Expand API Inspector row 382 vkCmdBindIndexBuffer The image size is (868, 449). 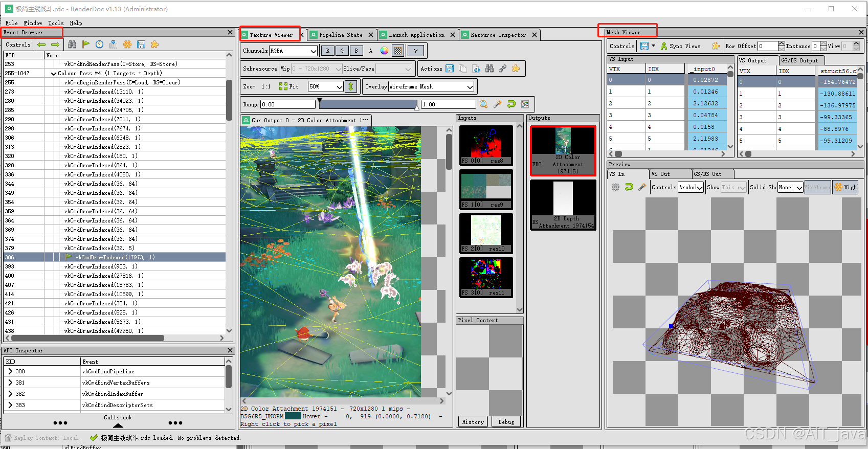pyautogui.click(x=10, y=394)
